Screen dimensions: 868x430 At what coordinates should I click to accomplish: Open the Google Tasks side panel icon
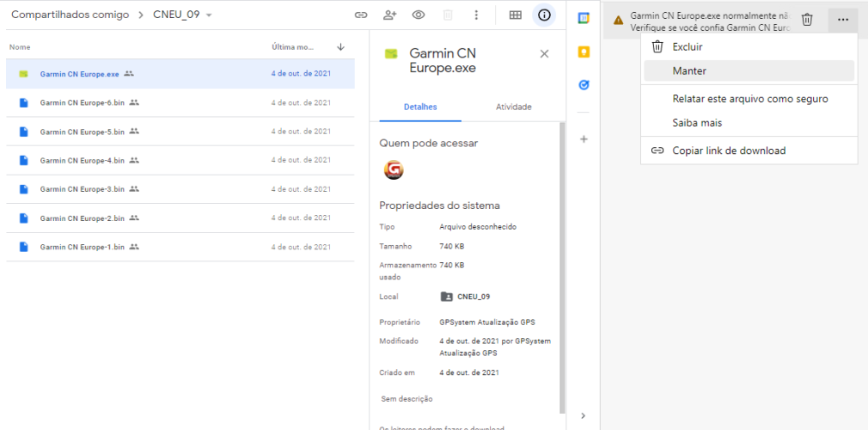(x=583, y=85)
